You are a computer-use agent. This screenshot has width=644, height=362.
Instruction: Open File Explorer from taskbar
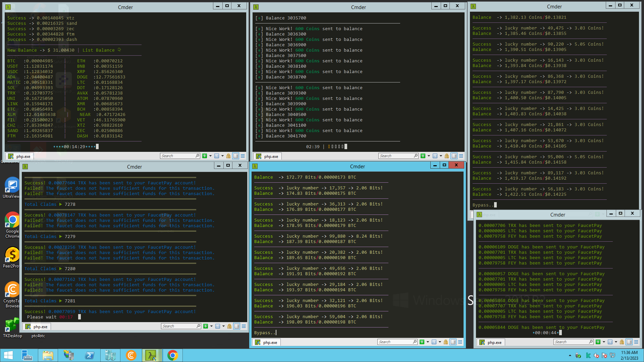[x=48, y=355]
